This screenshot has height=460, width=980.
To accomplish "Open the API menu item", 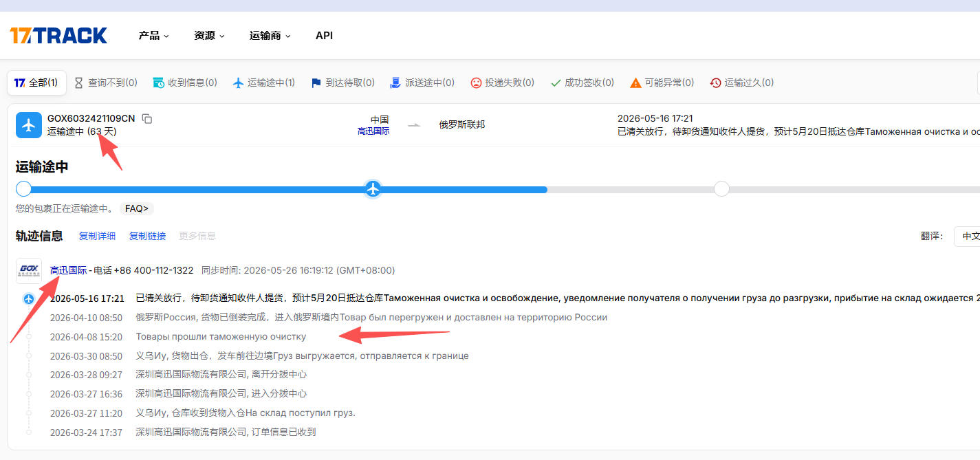I will pyautogui.click(x=324, y=36).
